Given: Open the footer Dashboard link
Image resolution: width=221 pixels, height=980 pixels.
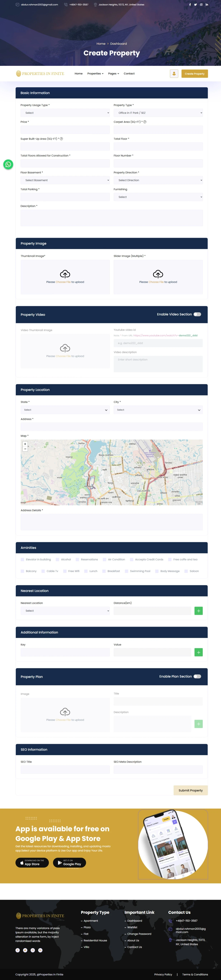Looking at the screenshot, I should tap(134, 921).
